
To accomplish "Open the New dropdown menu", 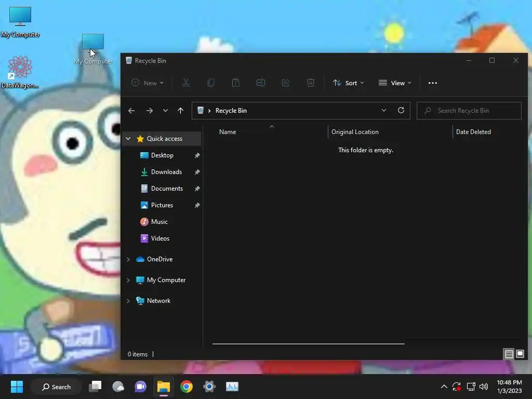I will pos(147,83).
